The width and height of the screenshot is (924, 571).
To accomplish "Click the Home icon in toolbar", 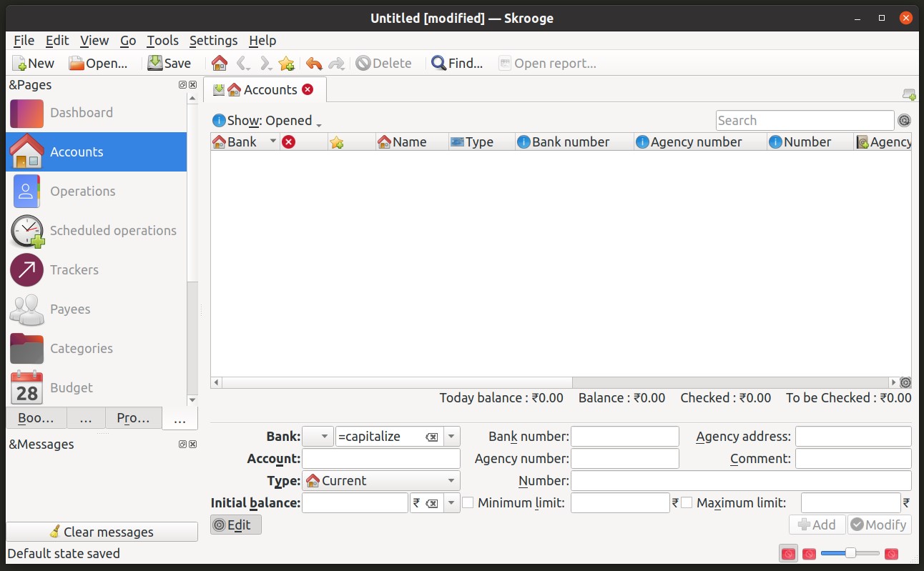I will coord(220,63).
